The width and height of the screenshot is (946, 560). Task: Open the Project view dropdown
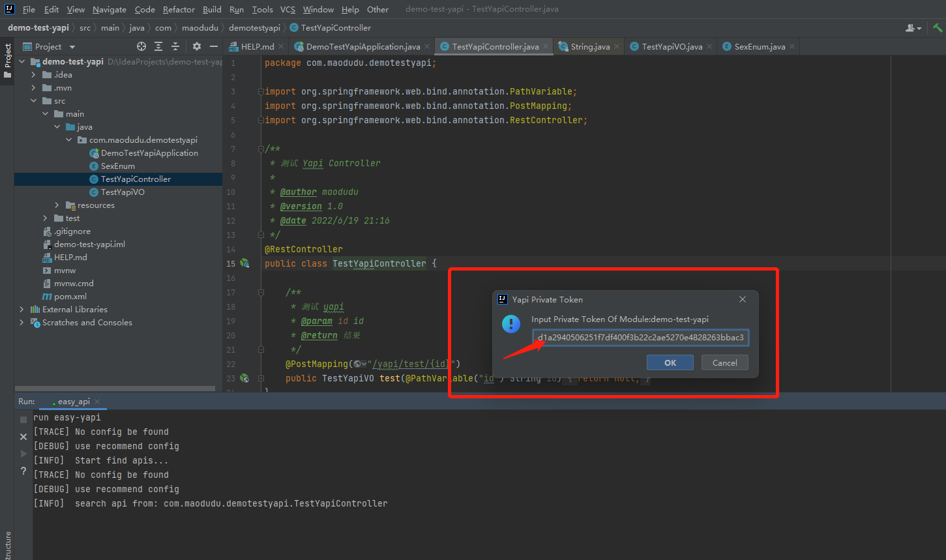pyautogui.click(x=72, y=47)
